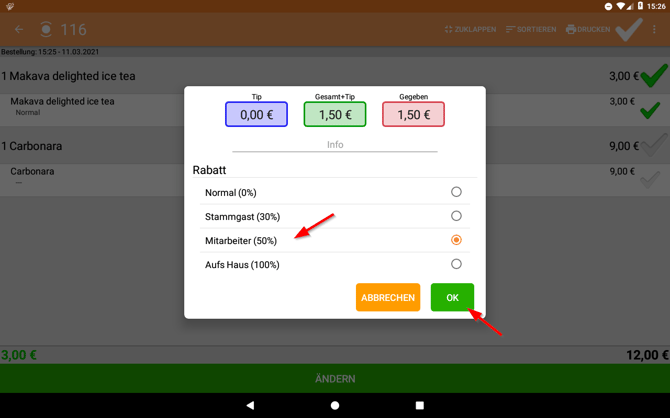
Task: Tap the back arrow icon
Action: tap(19, 30)
